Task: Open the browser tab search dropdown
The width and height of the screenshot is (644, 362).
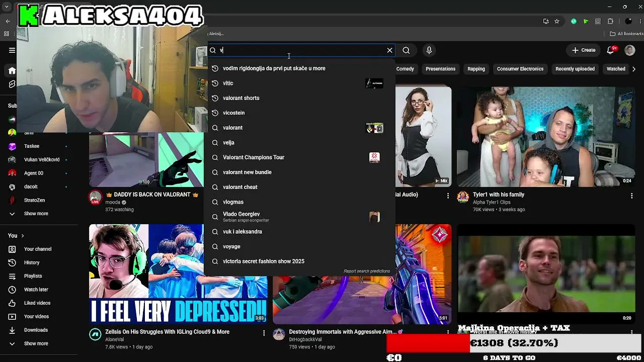Action: tap(7, 7)
